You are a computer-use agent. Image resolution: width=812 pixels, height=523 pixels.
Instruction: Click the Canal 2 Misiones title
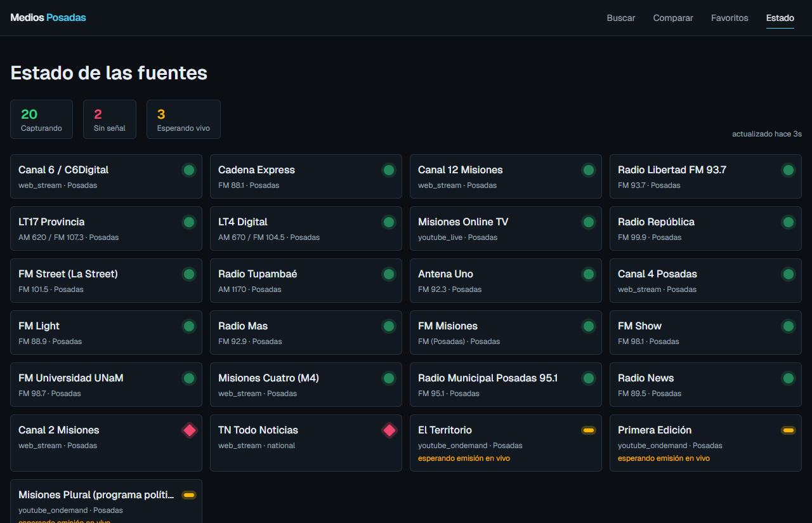[59, 430]
